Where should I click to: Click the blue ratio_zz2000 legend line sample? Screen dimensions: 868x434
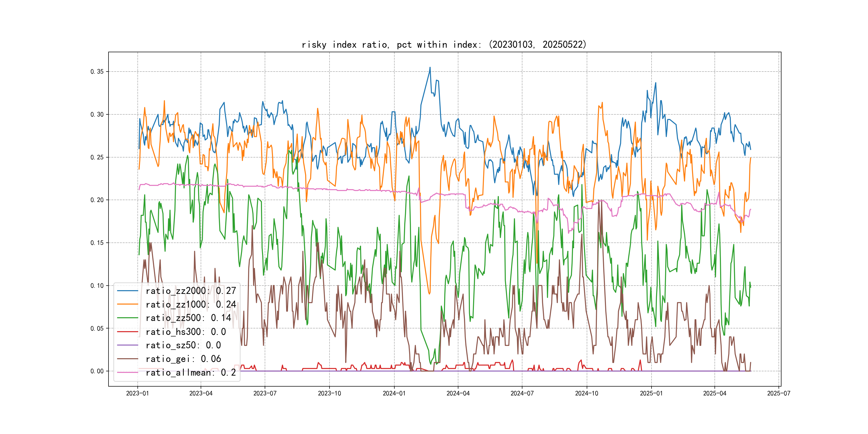click(x=127, y=291)
